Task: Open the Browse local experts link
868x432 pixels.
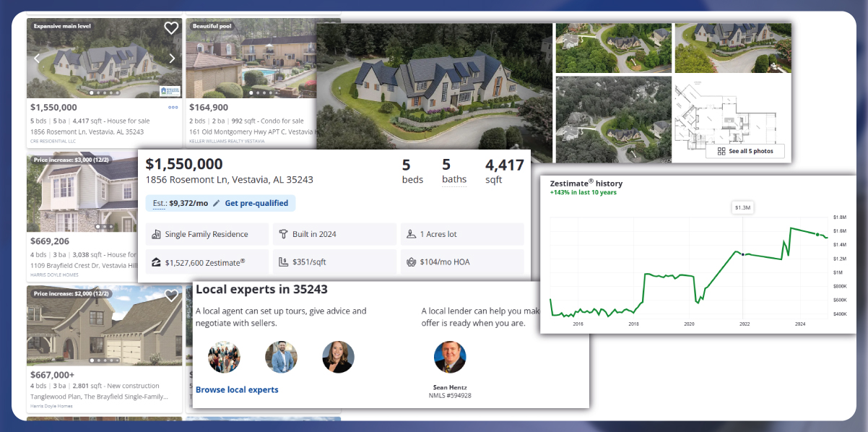Action: [x=237, y=390]
